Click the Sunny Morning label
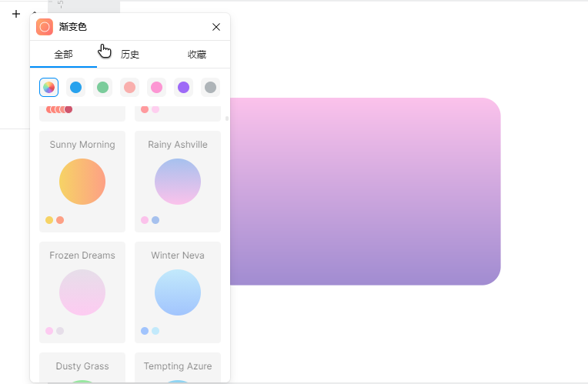 pyautogui.click(x=82, y=145)
